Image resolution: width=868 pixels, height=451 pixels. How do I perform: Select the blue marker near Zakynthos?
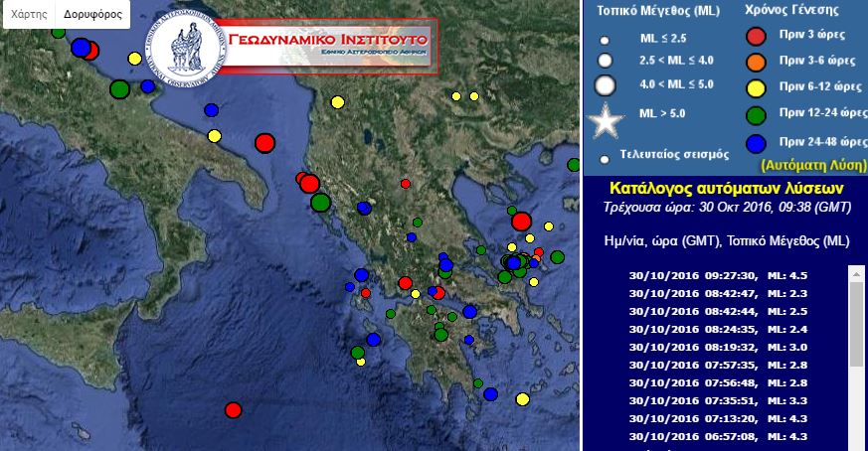[374, 339]
